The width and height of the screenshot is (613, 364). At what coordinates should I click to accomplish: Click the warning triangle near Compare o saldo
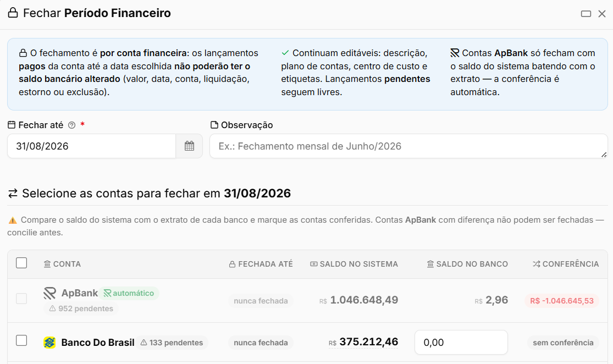13,220
